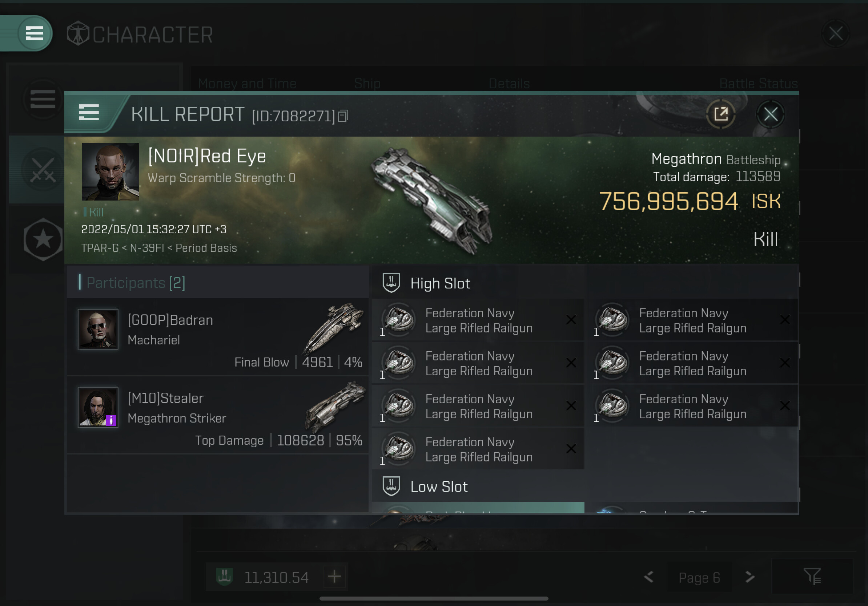The height and width of the screenshot is (606, 868).
Task: Go to the next page arrow
Action: (749, 577)
